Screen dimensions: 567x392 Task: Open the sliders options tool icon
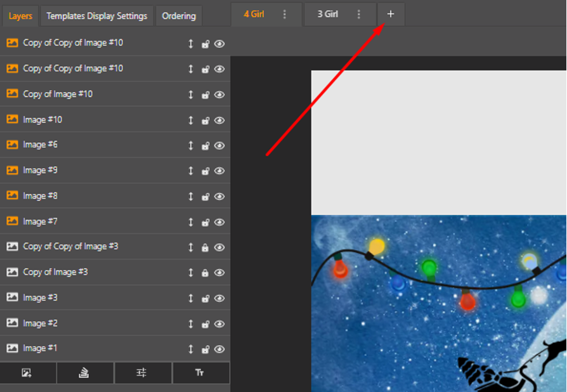[x=141, y=373]
